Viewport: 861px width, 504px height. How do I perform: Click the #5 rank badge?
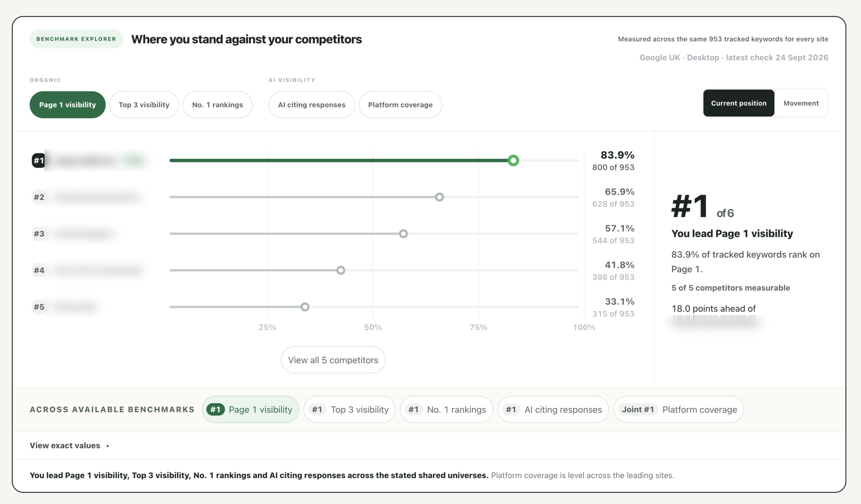coord(39,307)
